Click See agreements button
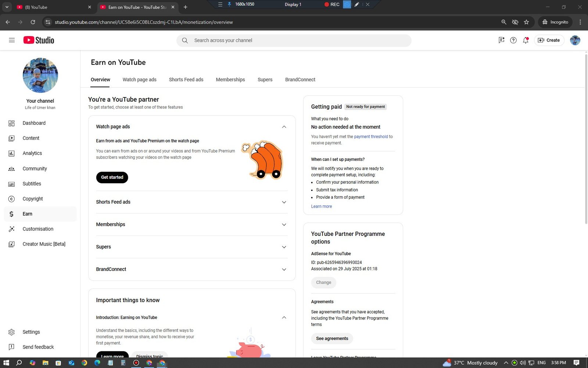The width and height of the screenshot is (588, 368). point(332,339)
